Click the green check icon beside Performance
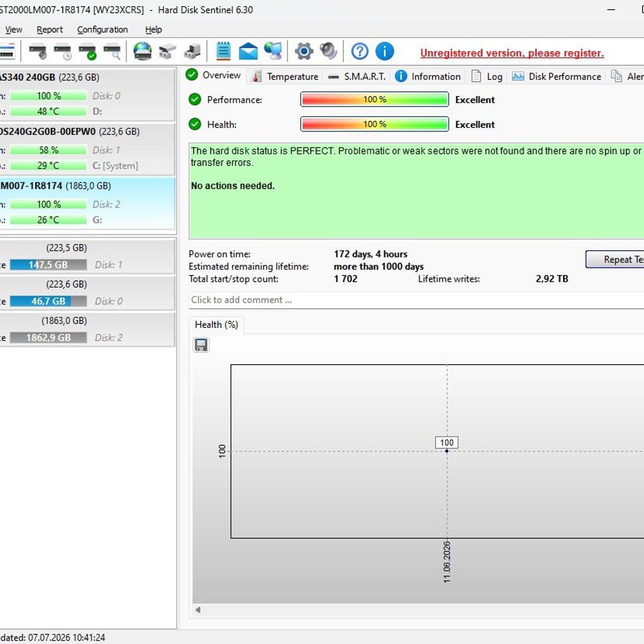Image resolution: width=644 pixels, height=644 pixels. pyautogui.click(x=195, y=99)
